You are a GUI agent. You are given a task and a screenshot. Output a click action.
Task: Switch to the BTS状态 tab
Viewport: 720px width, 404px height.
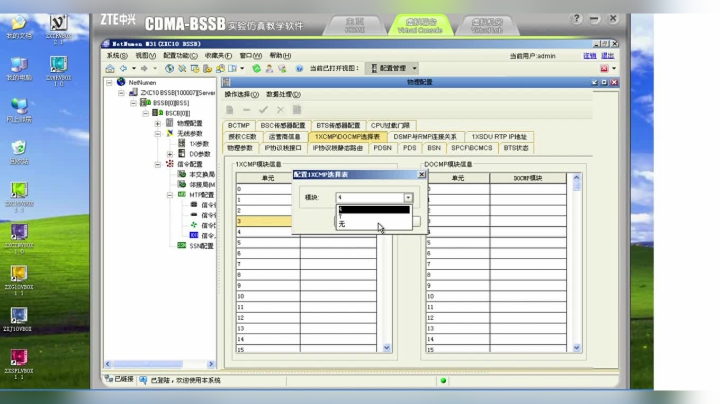(x=516, y=148)
